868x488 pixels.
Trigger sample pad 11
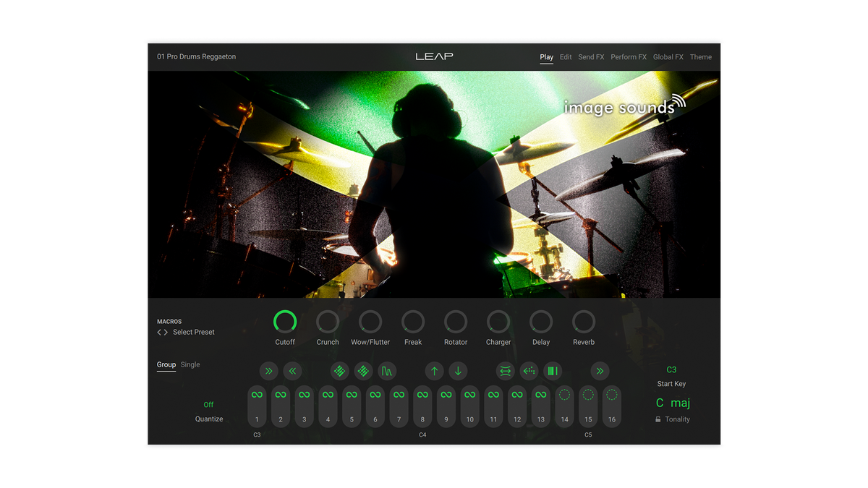tap(493, 406)
